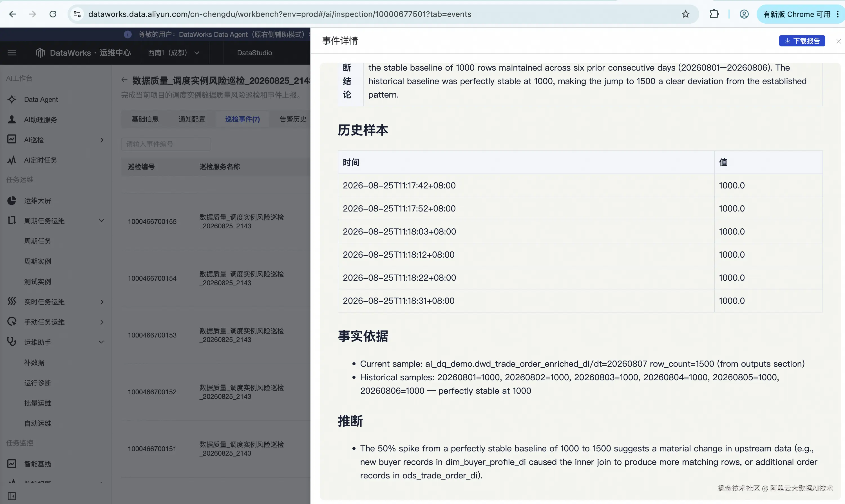845x504 pixels.
Task: Click event number 1000466700152
Action: point(152,391)
